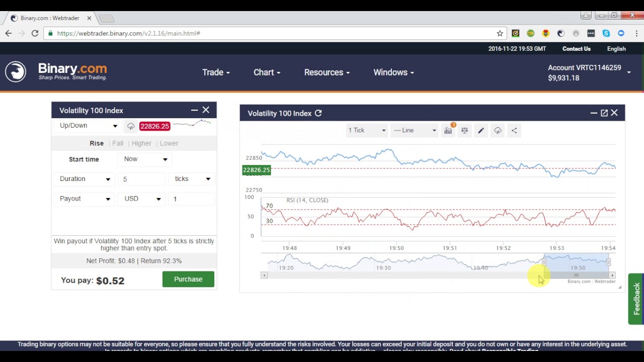Open the Resources menu
Viewport: 644px width, 362px height.
pyautogui.click(x=327, y=72)
